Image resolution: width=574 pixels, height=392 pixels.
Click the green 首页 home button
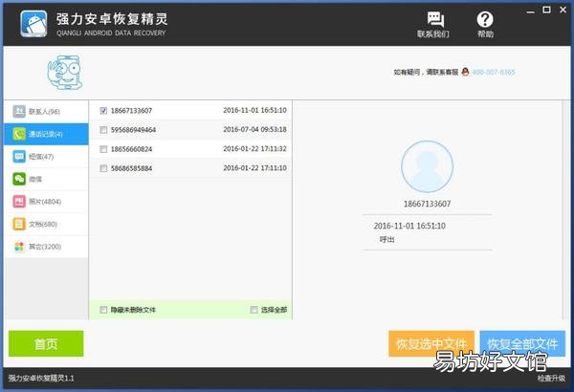pos(46,343)
